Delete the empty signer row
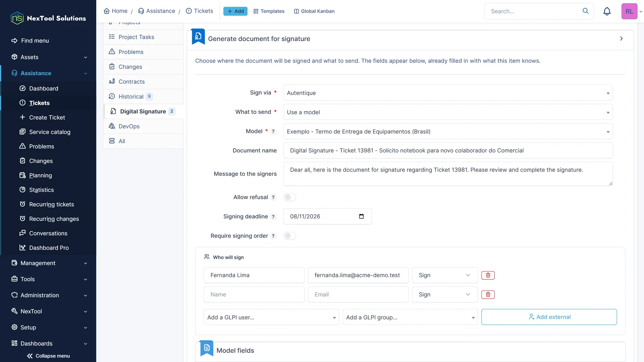Image resolution: width=644 pixels, height=362 pixels. point(488,294)
